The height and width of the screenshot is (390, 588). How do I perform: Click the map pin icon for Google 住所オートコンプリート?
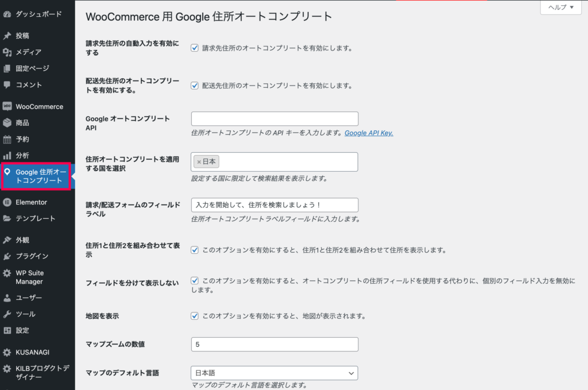pyautogui.click(x=7, y=172)
